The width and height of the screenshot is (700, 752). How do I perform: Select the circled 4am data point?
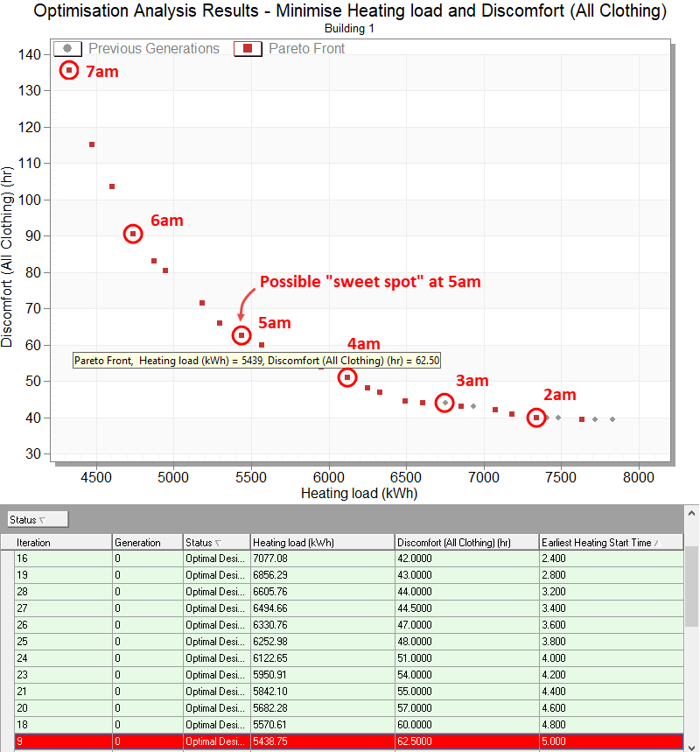(x=347, y=377)
